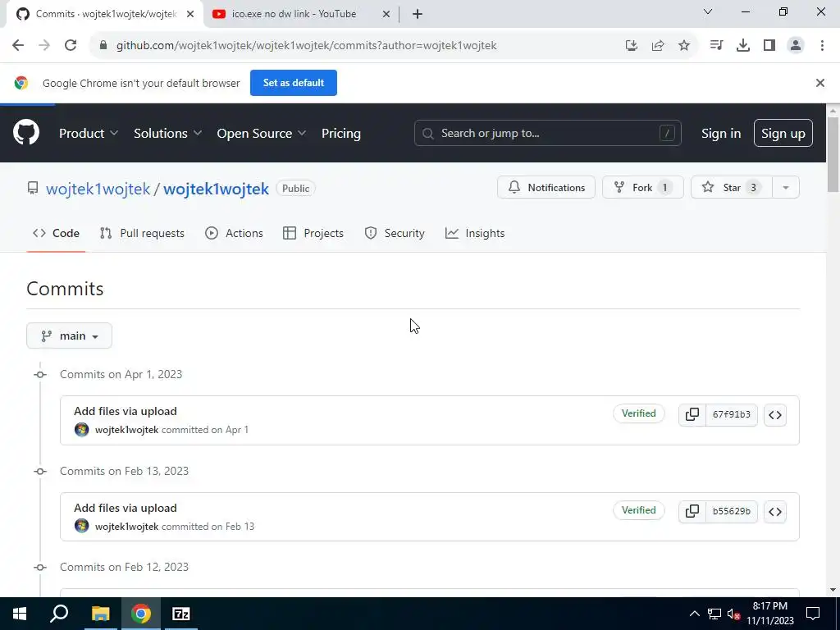Bookmark this page with star icon

pos(684,46)
